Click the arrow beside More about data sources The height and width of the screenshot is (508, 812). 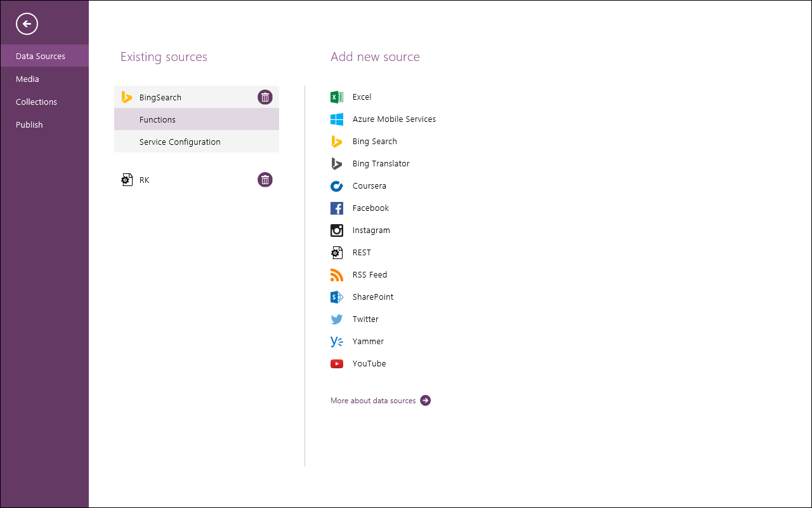coord(425,401)
